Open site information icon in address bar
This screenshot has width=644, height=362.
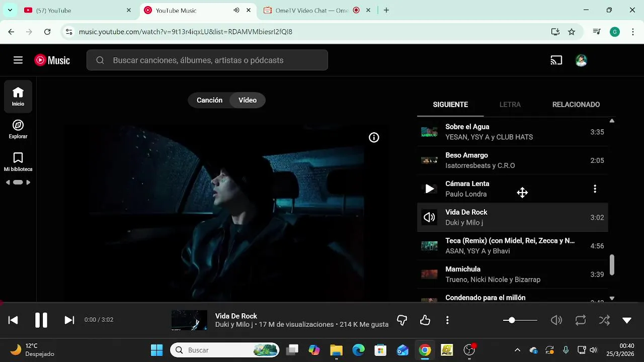point(69,32)
